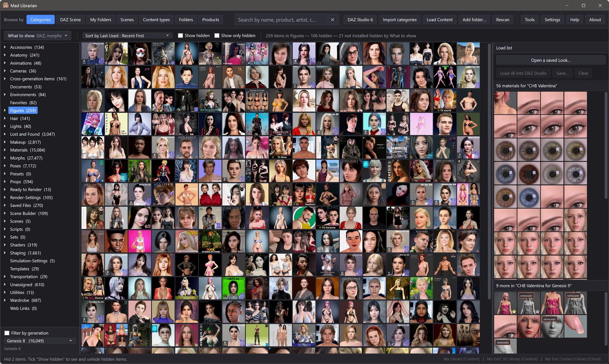Click the DAZ Studio 6 button

(360, 20)
